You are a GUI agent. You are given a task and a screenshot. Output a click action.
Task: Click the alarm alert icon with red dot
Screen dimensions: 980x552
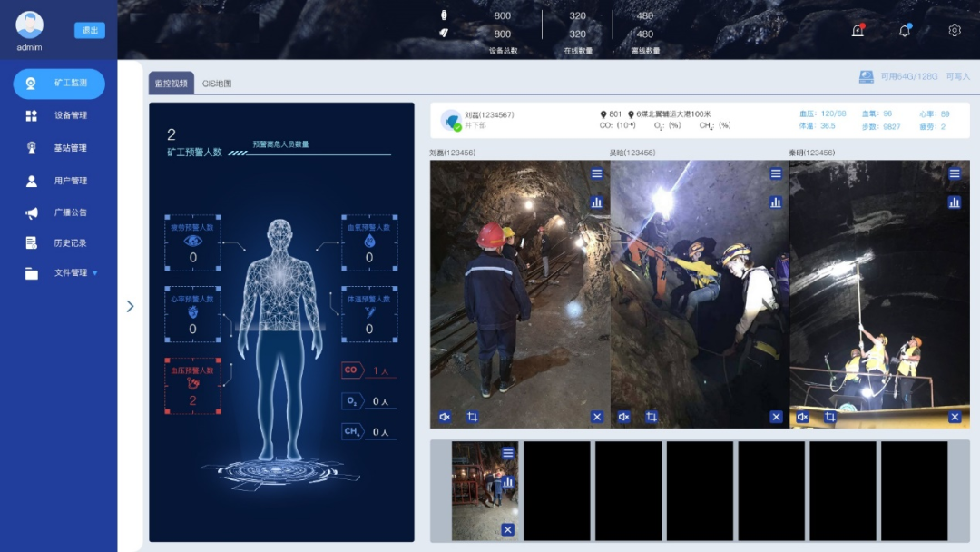tap(857, 31)
